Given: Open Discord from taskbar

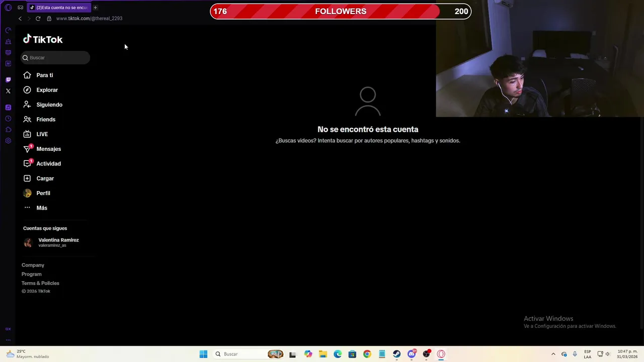Looking at the screenshot, I should point(412,354).
